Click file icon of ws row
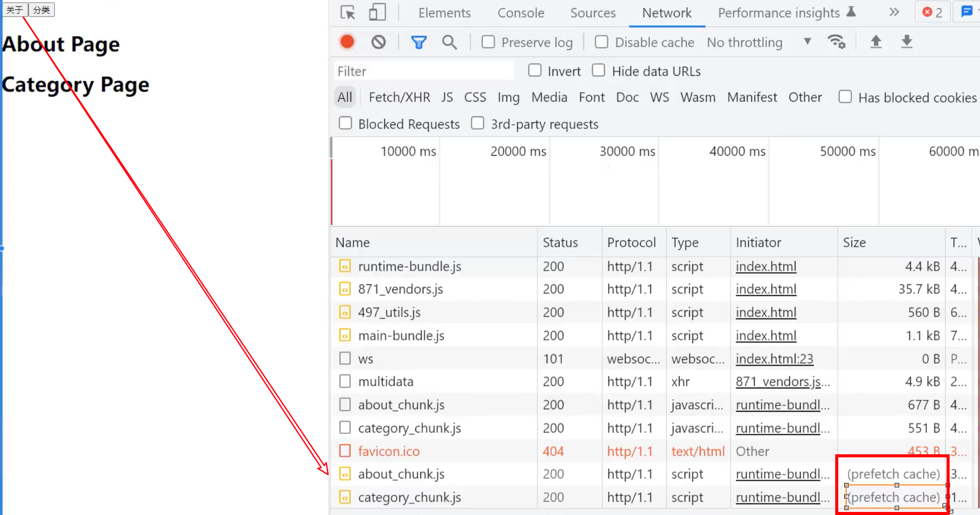 click(x=345, y=358)
